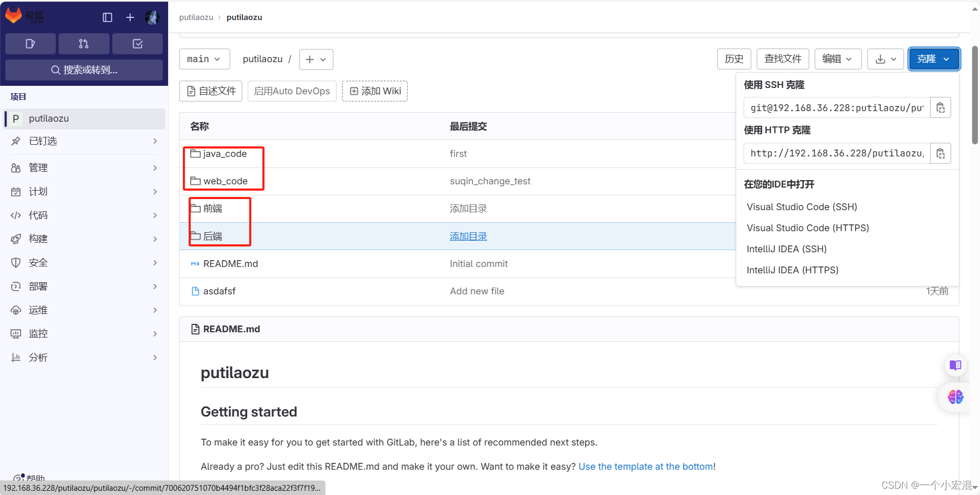Screen dimensions: 980x495
Task: Open the create new plus icon
Action: [x=130, y=17]
